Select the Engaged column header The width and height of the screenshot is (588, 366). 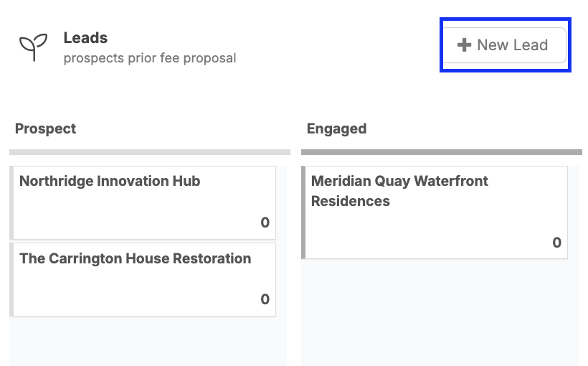pyautogui.click(x=336, y=129)
